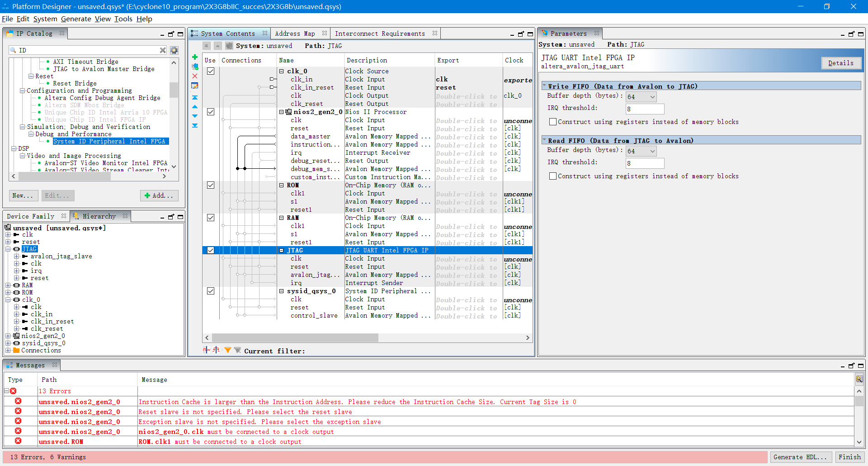Click the add subsystem icon in System Contents
The width and height of the screenshot is (868, 466).
pyautogui.click(x=195, y=67)
